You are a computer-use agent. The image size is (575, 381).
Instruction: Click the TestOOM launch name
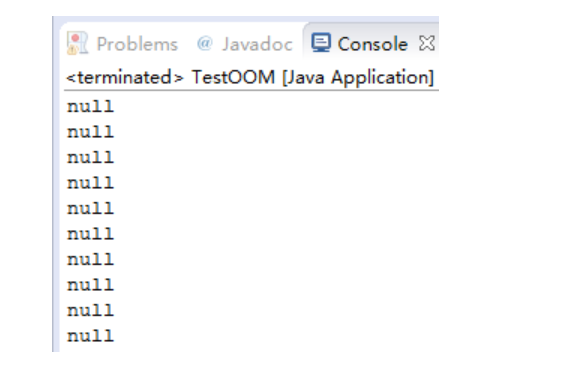click(x=233, y=77)
